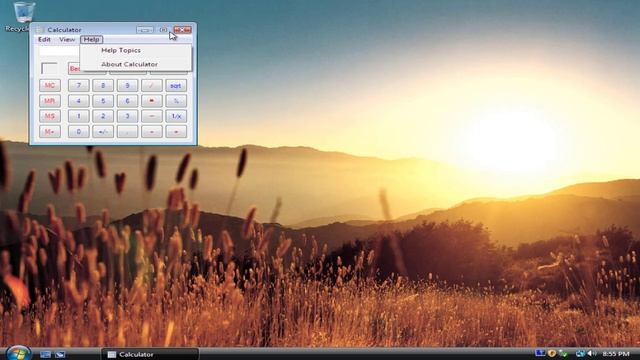
Task: Click the Calculator taskbar button
Action: click(x=150, y=354)
